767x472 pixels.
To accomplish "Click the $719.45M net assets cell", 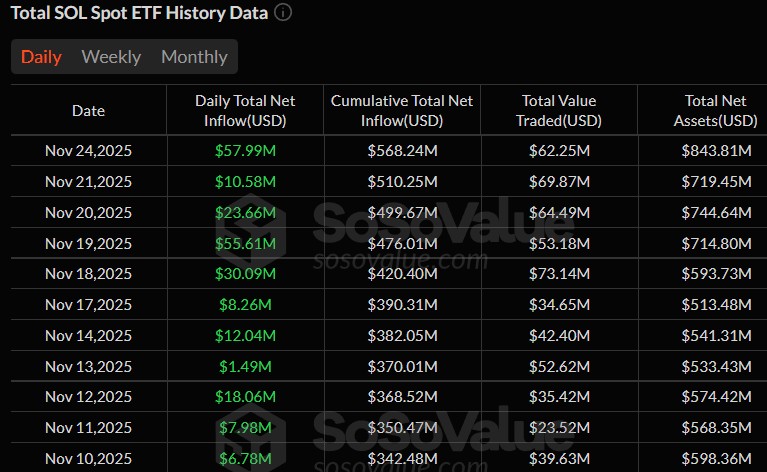I will pyautogui.click(x=717, y=182).
